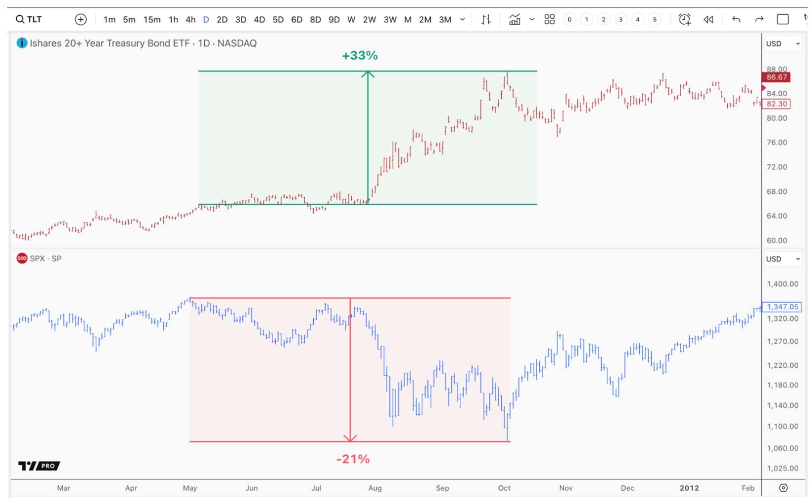Start bar replay with the rewind icon
Image resolution: width=812 pixels, height=504 pixels.
(x=708, y=19)
